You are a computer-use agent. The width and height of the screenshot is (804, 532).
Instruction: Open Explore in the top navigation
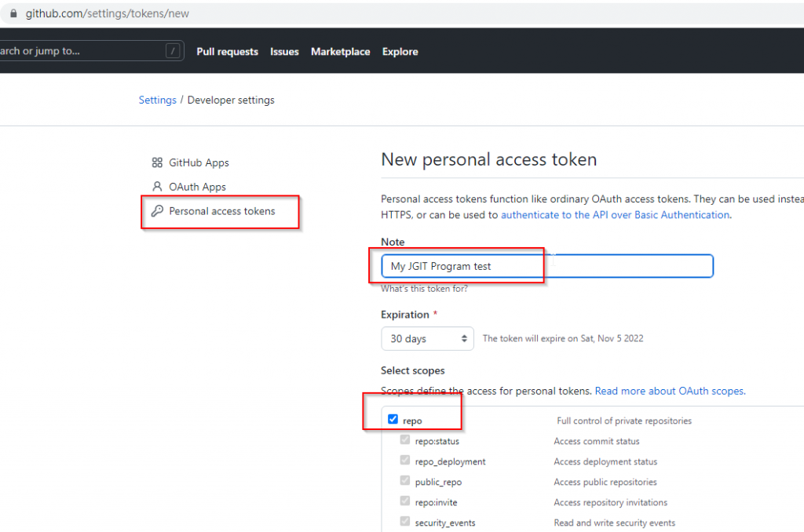point(400,52)
